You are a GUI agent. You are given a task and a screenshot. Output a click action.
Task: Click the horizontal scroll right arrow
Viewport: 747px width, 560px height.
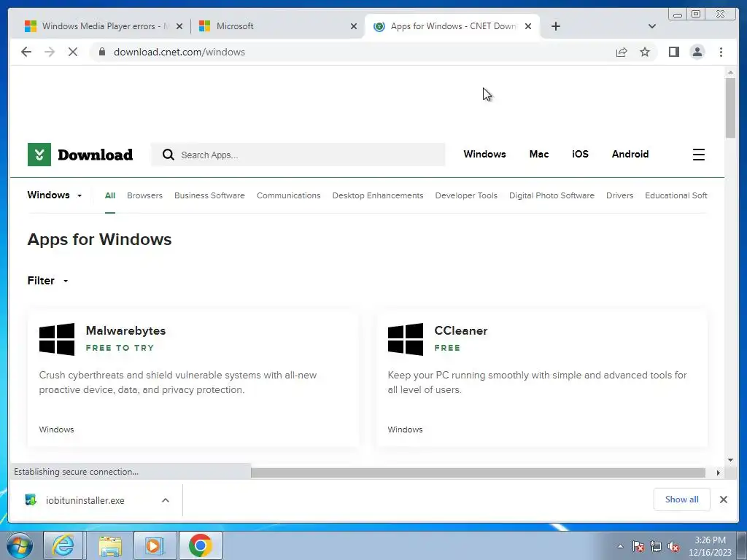(x=718, y=472)
